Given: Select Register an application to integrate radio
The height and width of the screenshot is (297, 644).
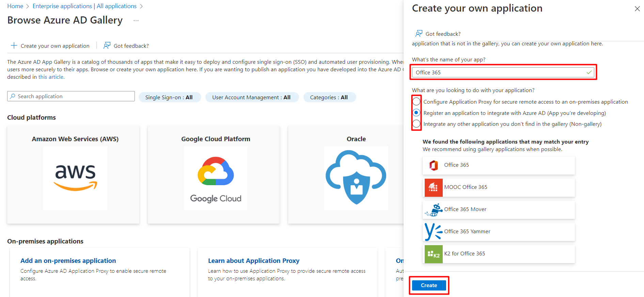Looking at the screenshot, I should tap(416, 113).
